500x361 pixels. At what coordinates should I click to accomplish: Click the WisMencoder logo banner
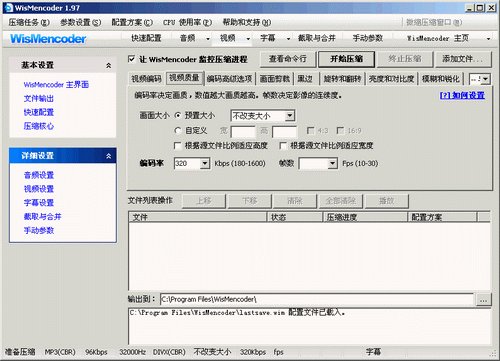(48, 39)
